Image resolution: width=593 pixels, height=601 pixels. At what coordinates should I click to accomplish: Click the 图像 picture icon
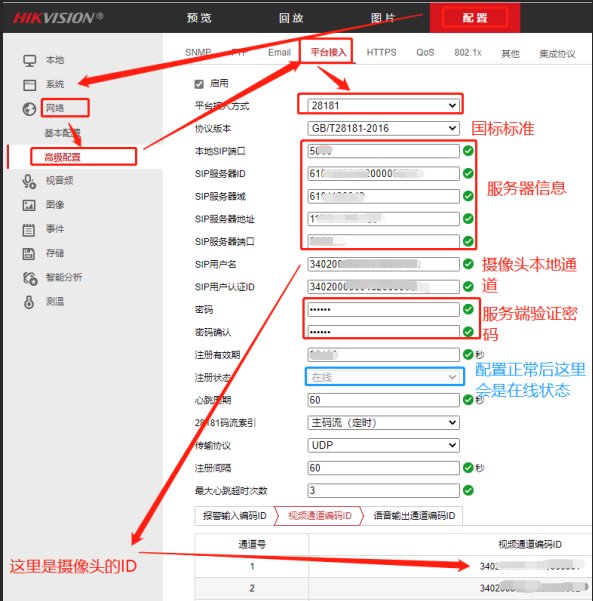[x=29, y=205]
